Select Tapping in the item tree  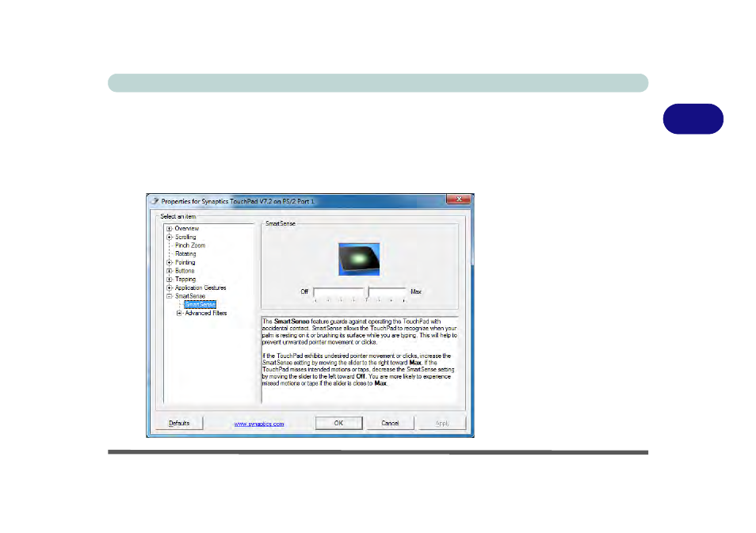click(x=185, y=280)
